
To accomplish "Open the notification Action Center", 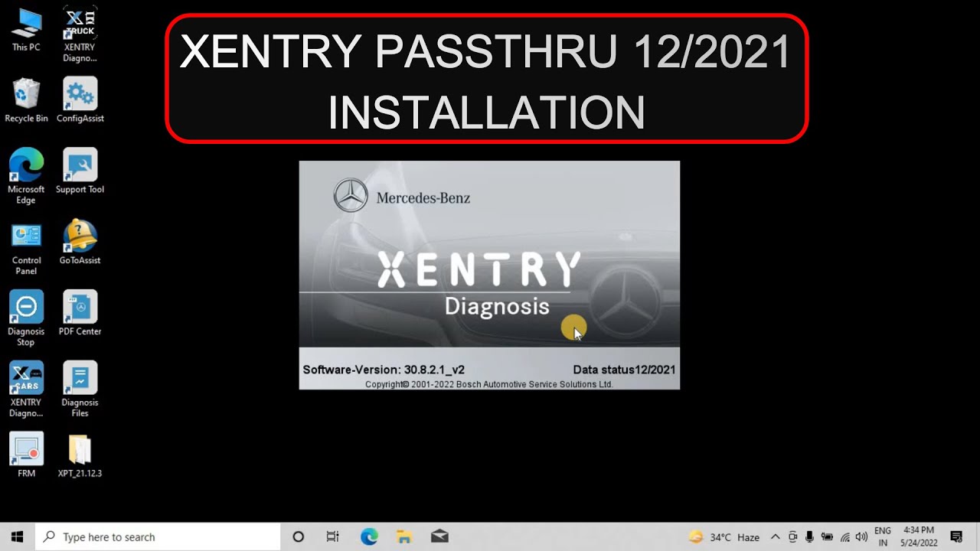I will pyautogui.click(x=956, y=537).
